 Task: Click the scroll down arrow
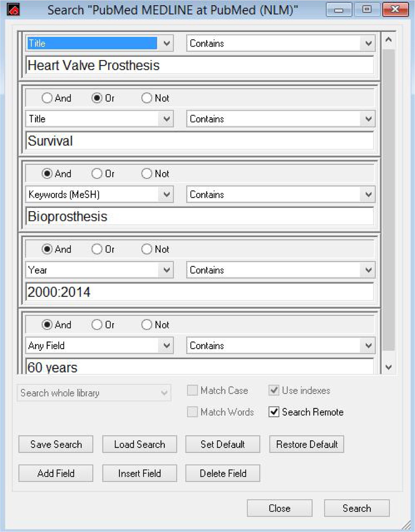(388, 367)
